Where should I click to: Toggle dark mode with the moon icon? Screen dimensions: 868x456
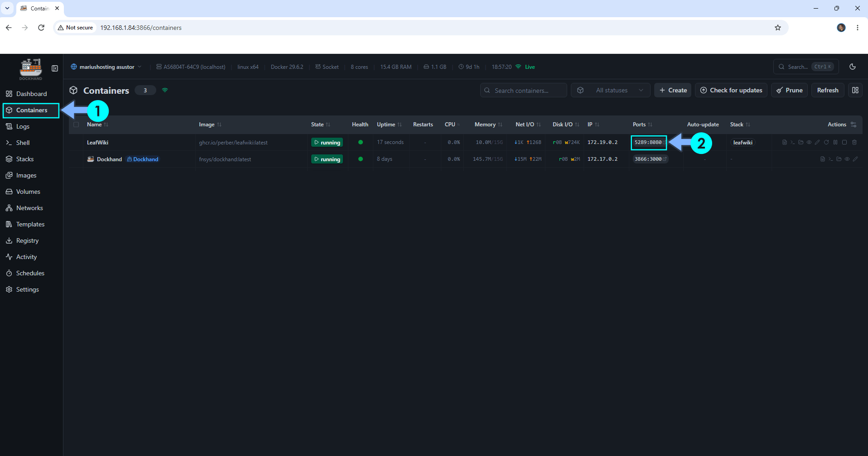pyautogui.click(x=853, y=67)
